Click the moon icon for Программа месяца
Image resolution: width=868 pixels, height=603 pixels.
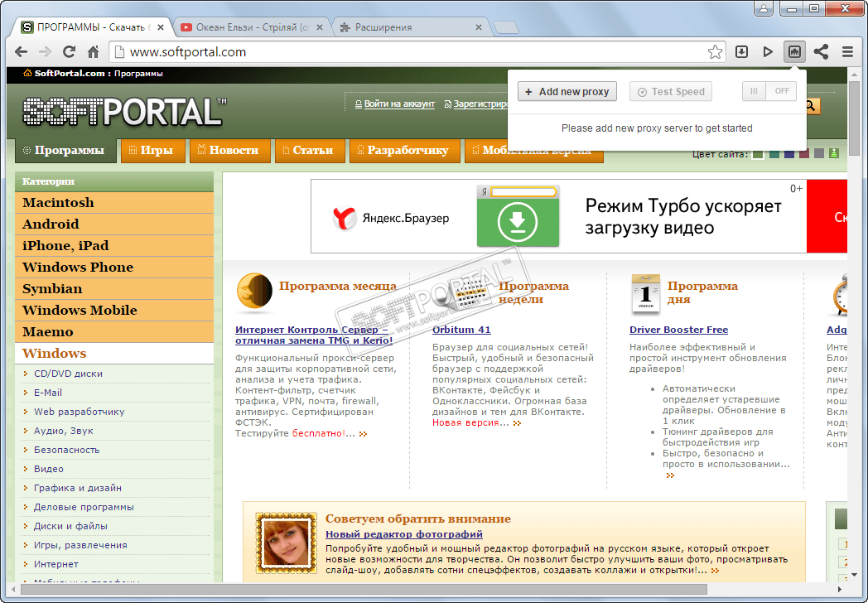[x=254, y=291]
